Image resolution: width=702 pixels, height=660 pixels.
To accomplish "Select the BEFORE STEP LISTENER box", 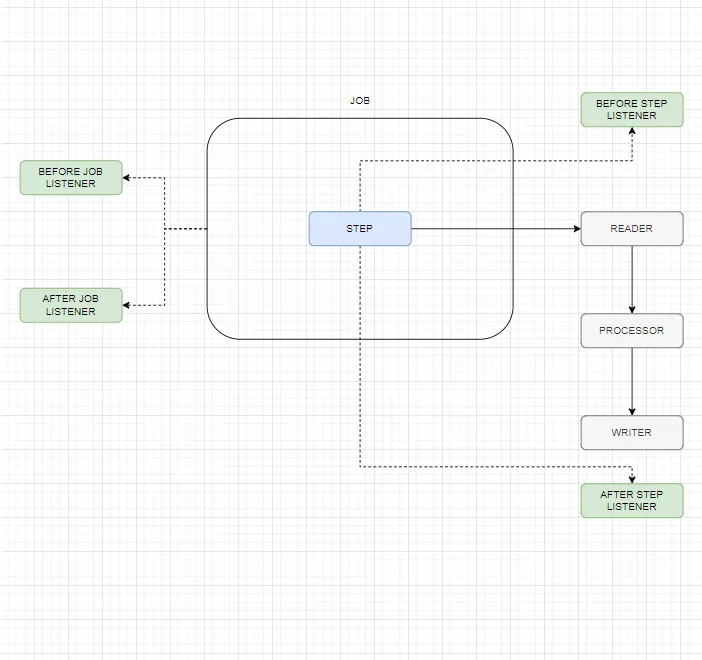I will coord(631,110).
